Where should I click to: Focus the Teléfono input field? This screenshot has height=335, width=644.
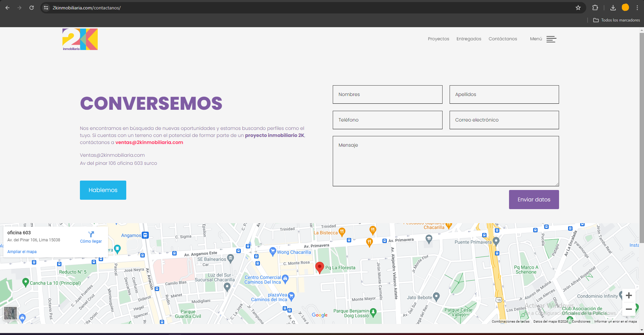pyautogui.click(x=387, y=120)
